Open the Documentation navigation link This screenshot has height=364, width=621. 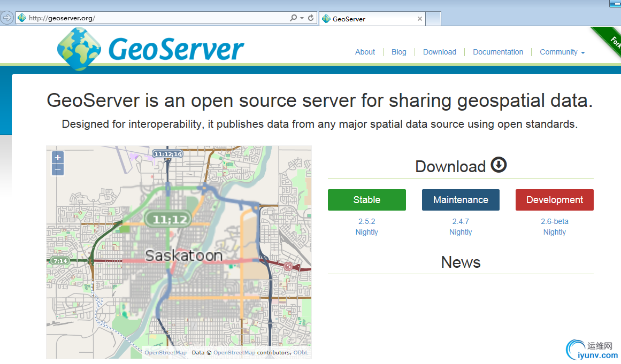(x=498, y=52)
